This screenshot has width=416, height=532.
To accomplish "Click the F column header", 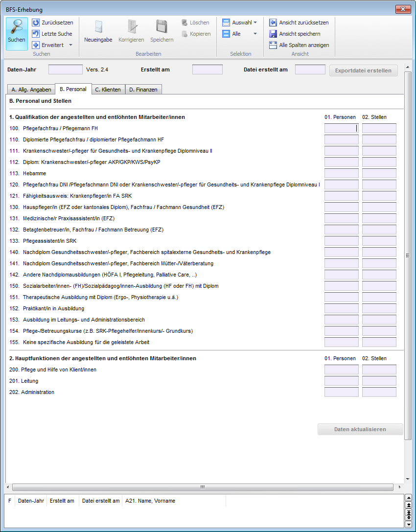I will pyautogui.click(x=10, y=501).
